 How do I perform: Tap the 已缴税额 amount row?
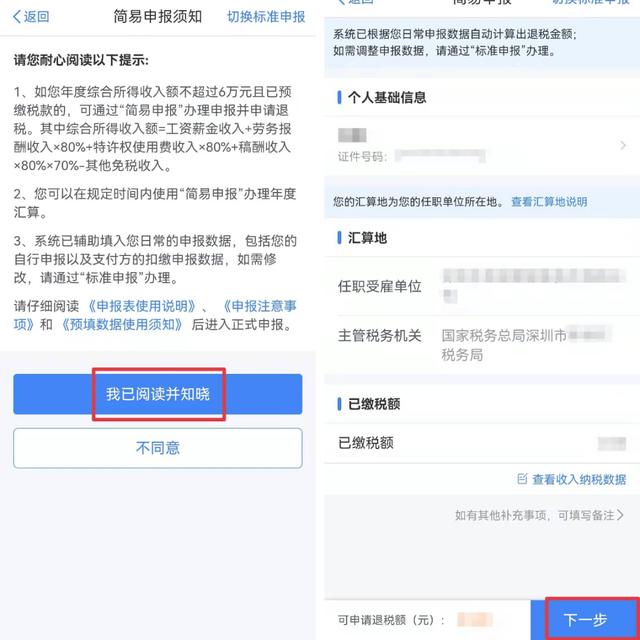click(x=482, y=443)
